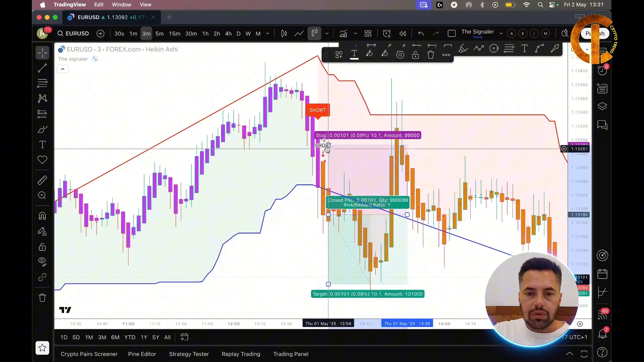
Task: Open Crypto Pairs Screener tab
Action: [89, 354]
